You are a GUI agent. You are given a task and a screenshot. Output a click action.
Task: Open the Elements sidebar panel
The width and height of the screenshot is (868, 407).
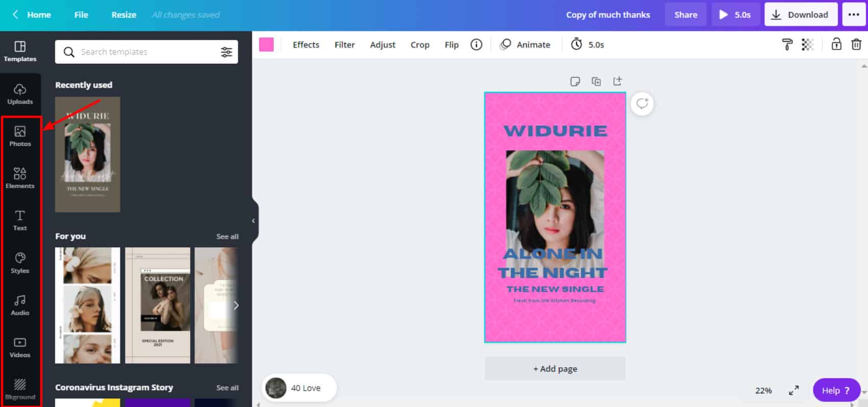coord(20,178)
